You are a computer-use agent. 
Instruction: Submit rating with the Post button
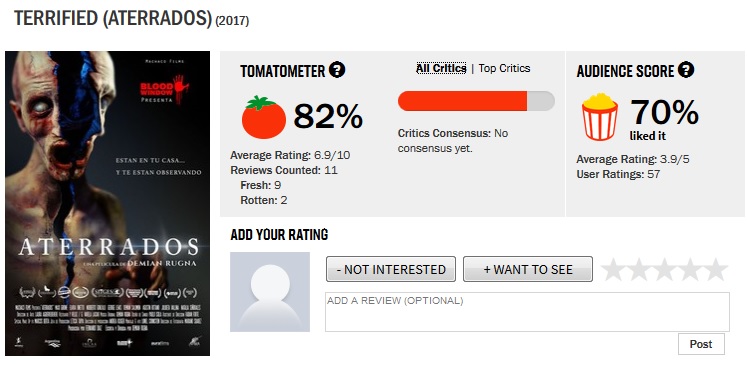[701, 344]
